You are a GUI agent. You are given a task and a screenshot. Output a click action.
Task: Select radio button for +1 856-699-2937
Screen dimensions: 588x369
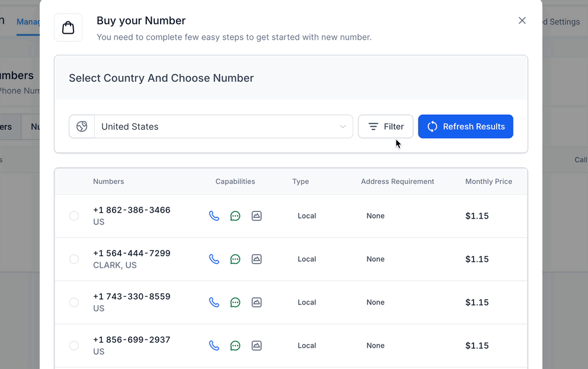[74, 345]
